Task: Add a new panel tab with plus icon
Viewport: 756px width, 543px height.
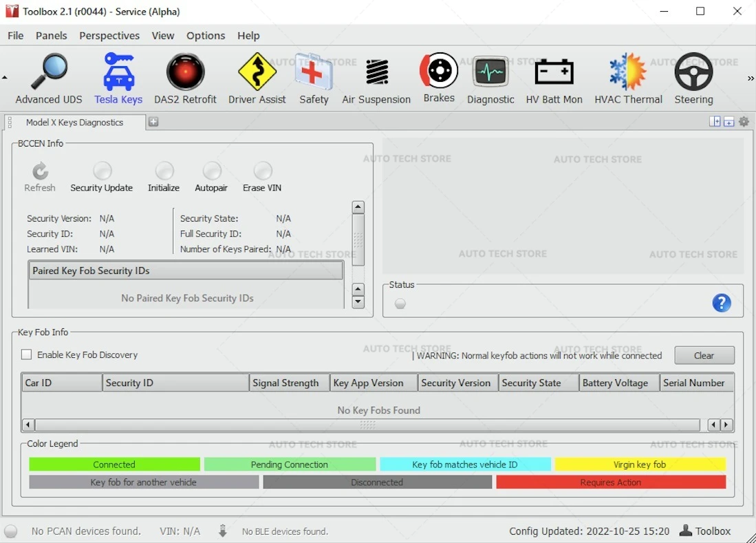Action: point(153,122)
